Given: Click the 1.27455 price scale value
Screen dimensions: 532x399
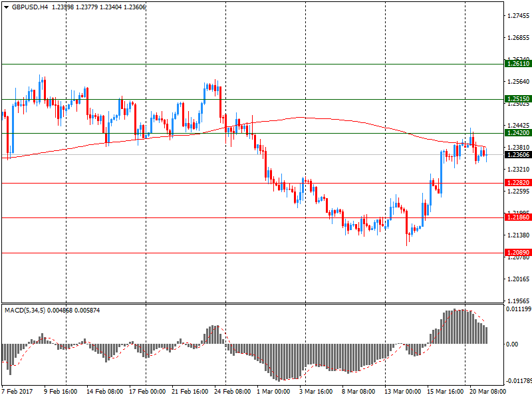Looking at the screenshot, I should coord(518,15).
